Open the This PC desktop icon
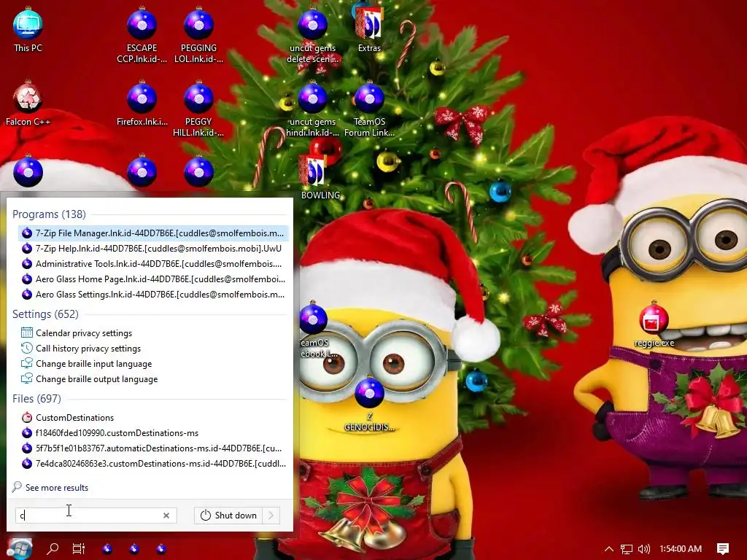The height and width of the screenshot is (560, 747). 28,29
